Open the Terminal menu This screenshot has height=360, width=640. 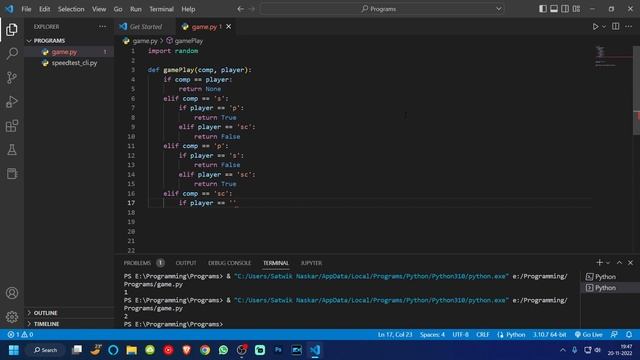[x=161, y=9]
